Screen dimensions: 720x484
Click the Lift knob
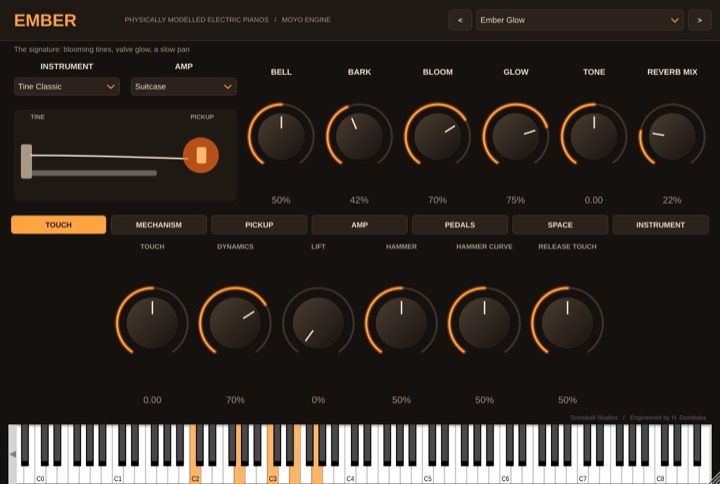(318, 322)
